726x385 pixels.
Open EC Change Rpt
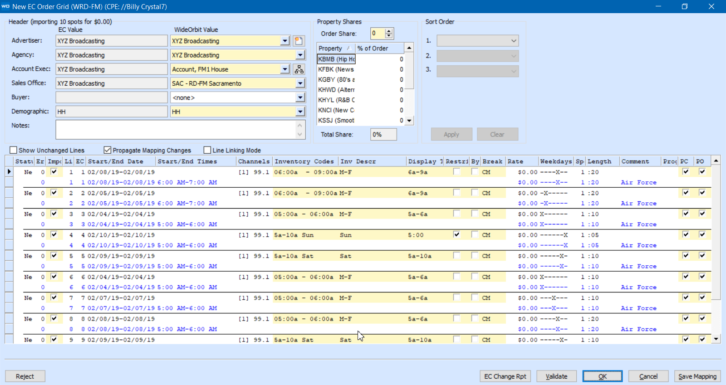click(505, 376)
